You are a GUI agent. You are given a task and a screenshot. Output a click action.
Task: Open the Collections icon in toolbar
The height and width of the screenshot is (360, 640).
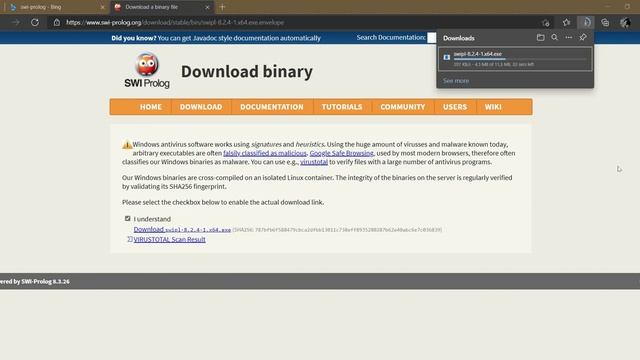(x=605, y=22)
